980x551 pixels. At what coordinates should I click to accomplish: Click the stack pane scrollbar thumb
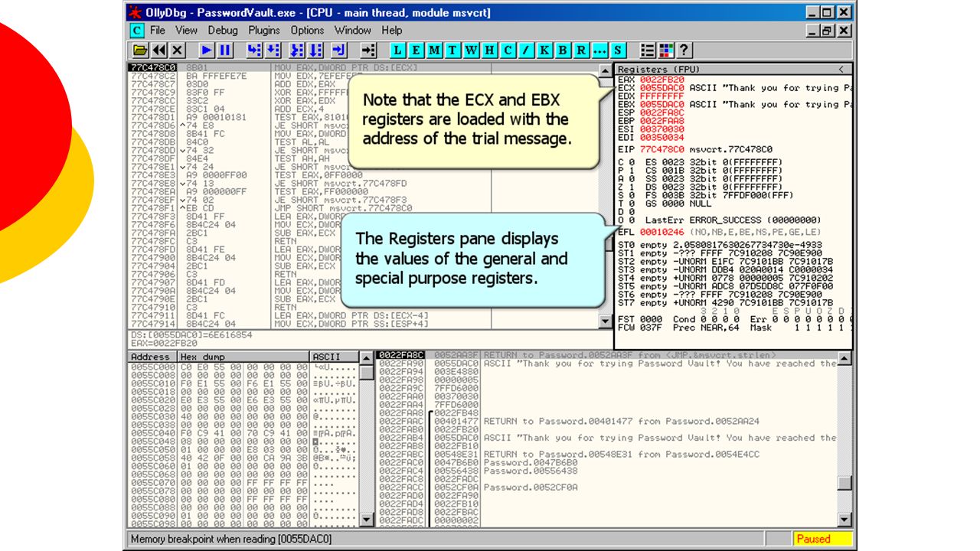[x=844, y=483]
